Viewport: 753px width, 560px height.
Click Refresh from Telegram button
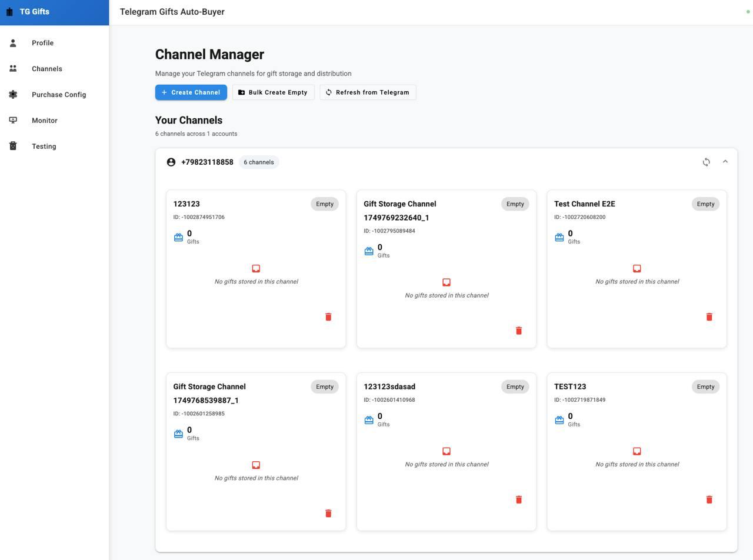point(368,92)
